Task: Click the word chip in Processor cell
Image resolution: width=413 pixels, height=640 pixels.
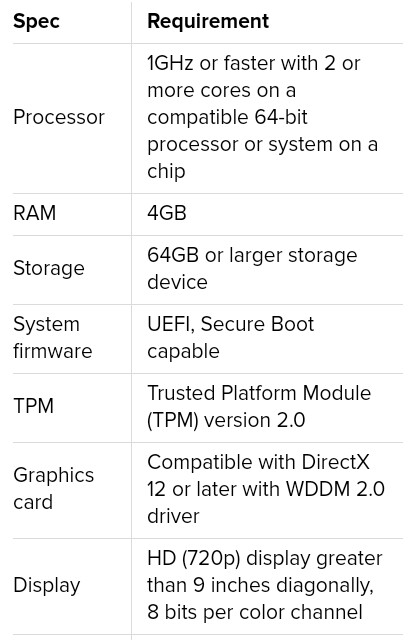Action: pos(166,171)
